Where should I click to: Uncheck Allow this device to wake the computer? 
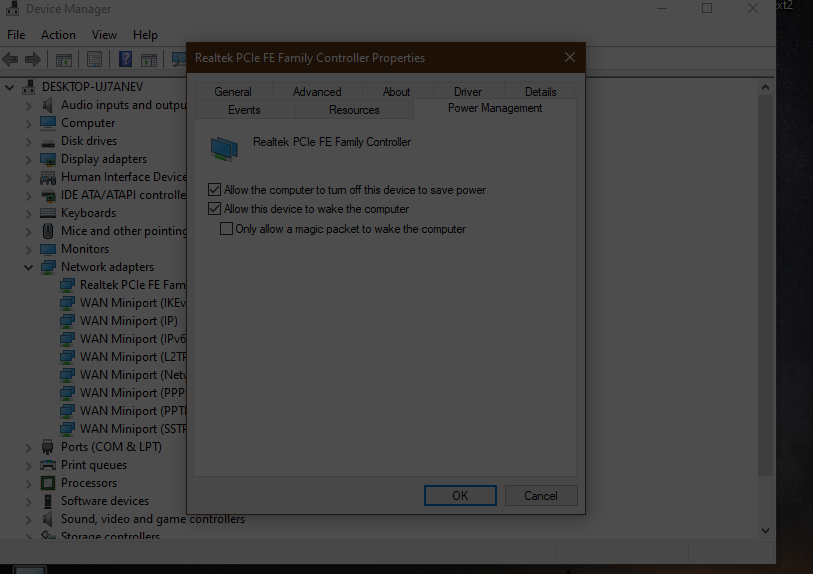click(214, 209)
